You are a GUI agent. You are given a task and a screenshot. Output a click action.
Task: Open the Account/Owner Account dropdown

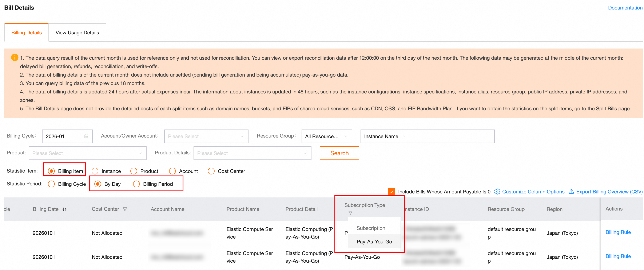coord(206,136)
